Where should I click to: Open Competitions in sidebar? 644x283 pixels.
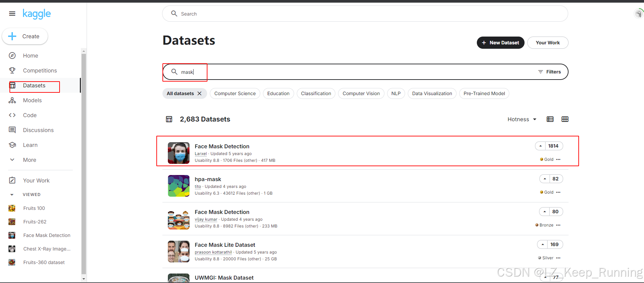(40, 70)
